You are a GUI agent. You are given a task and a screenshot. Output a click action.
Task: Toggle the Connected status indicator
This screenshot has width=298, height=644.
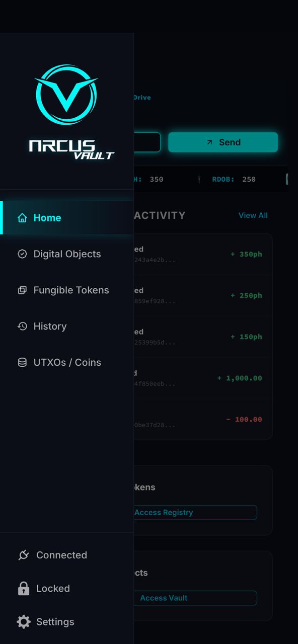[x=61, y=555]
